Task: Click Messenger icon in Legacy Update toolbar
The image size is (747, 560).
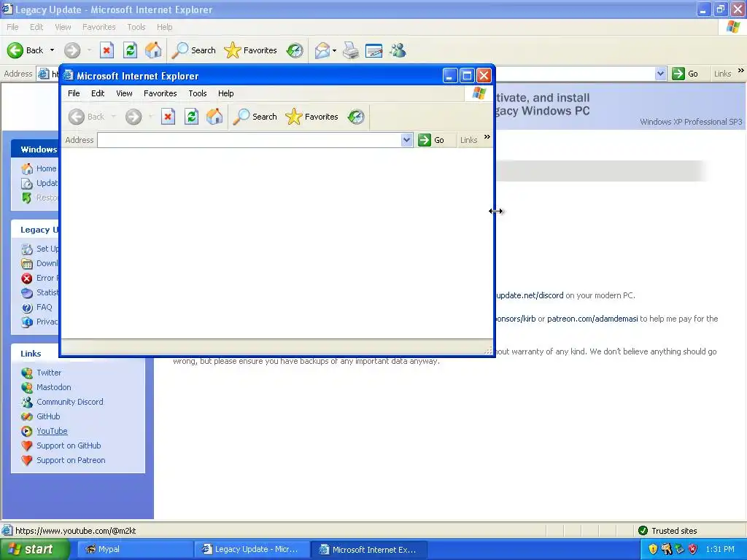Action: [x=398, y=50]
